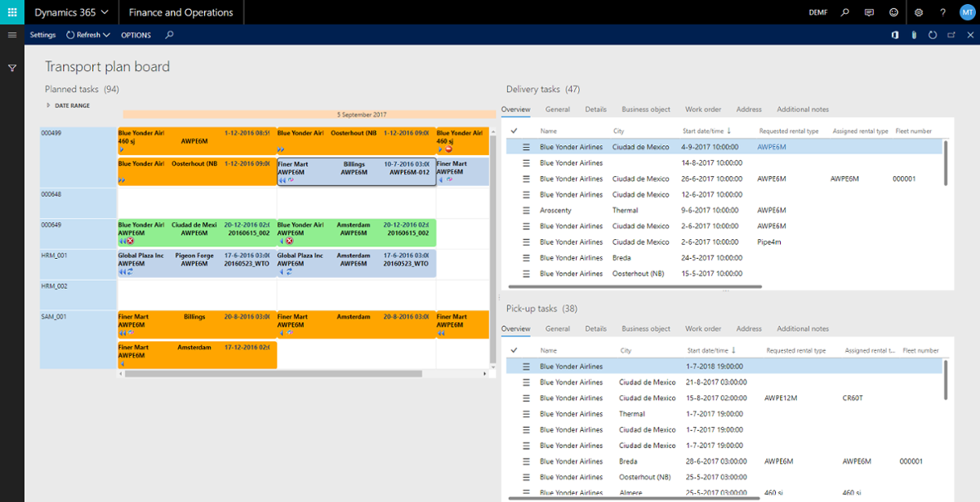The width and height of the screenshot is (980, 502).
Task: Click the Aroscenty name cell in Delivery tasks
Action: [556, 211]
